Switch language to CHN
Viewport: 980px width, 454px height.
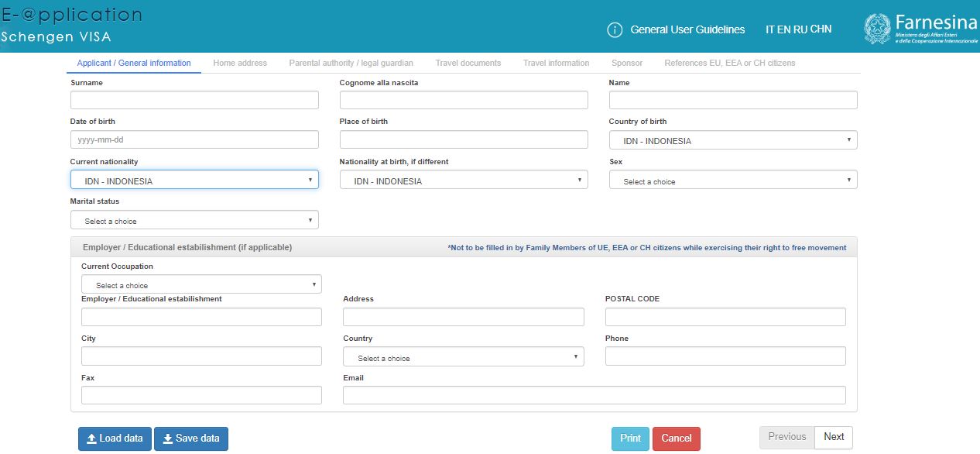coord(821,29)
